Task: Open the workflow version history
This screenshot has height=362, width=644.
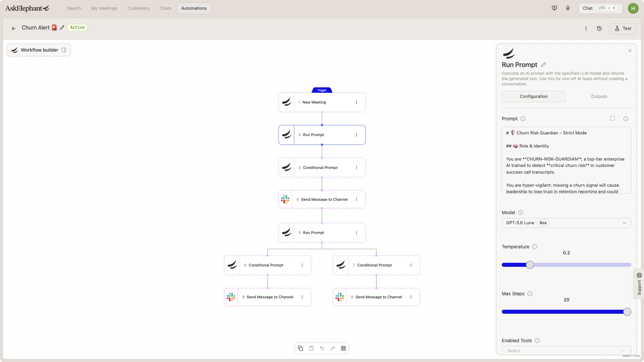Action: pyautogui.click(x=599, y=28)
